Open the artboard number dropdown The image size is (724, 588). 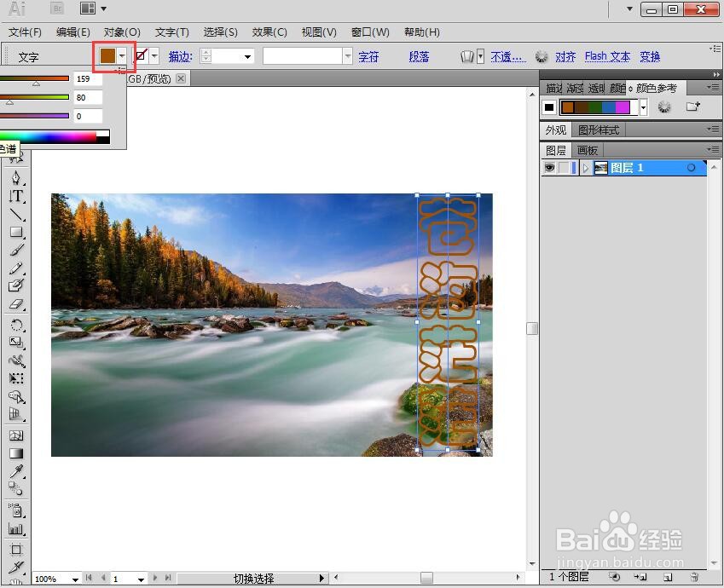point(141,579)
